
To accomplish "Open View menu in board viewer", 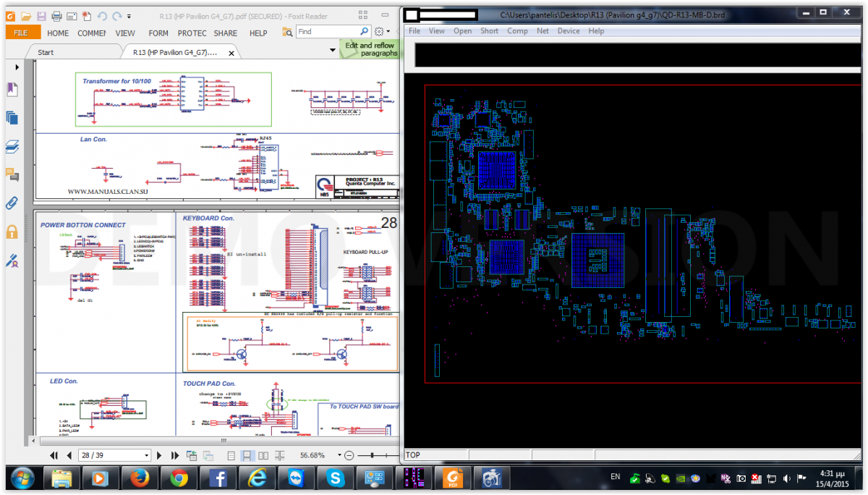I will [x=437, y=31].
